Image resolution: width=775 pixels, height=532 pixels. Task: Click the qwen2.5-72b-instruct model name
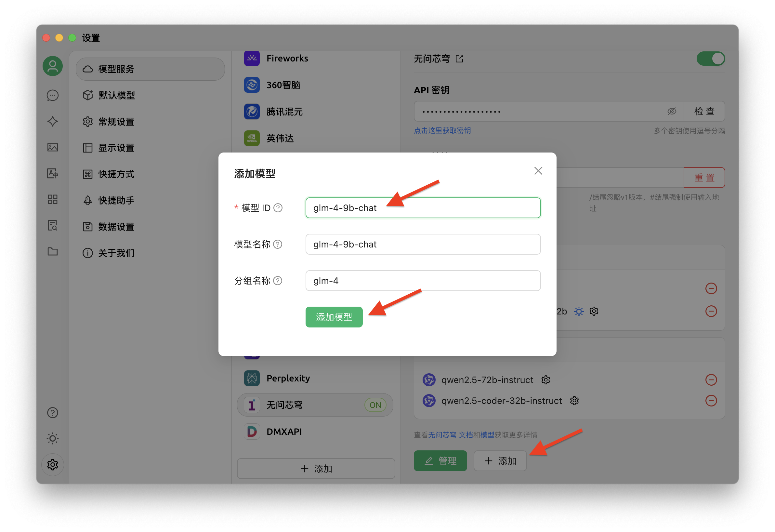pos(487,380)
